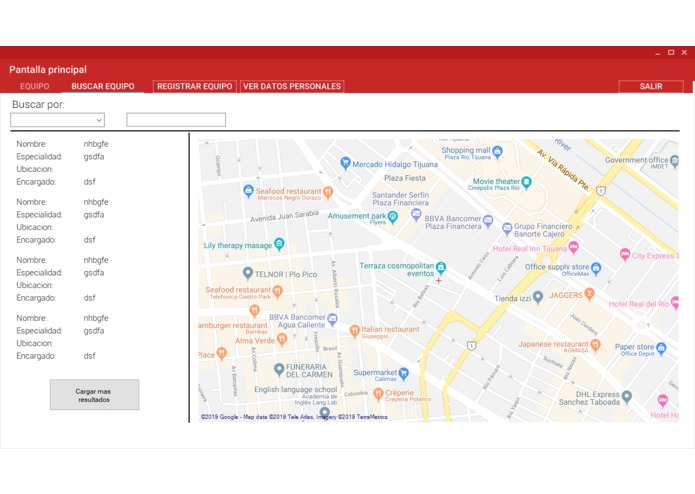Click Alma Verde restaurant pin

click(282, 339)
